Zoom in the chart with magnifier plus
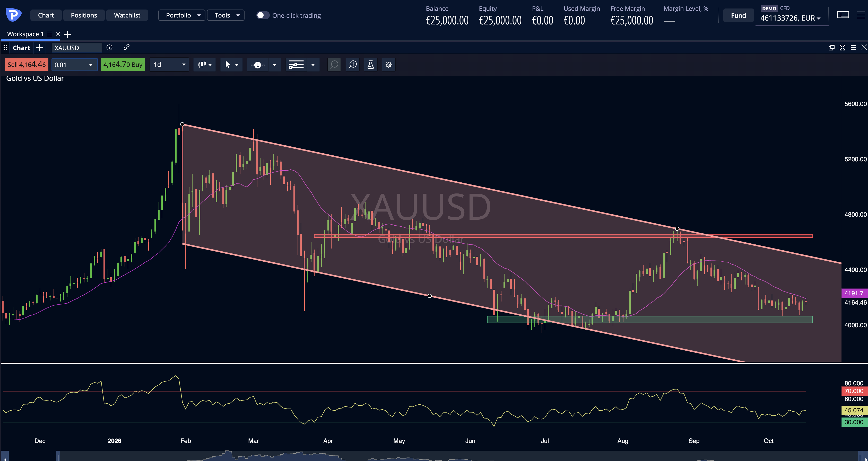868x461 pixels. tap(352, 65)
